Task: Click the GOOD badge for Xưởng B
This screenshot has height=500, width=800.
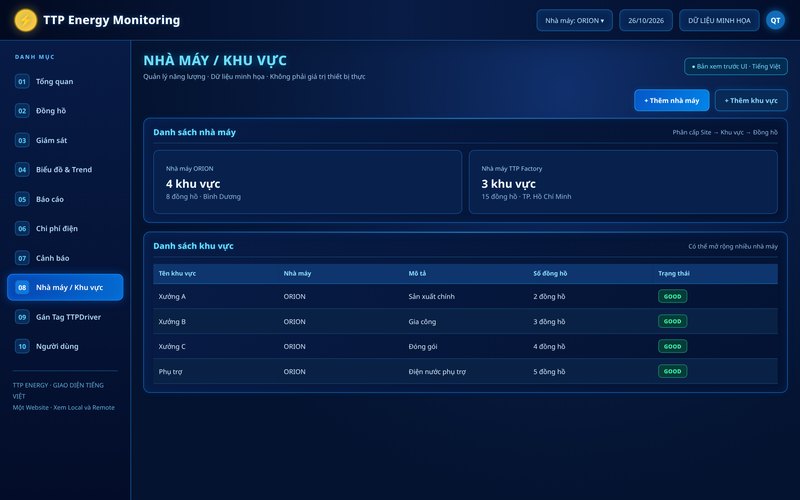Action: click(x=672, y=321)
